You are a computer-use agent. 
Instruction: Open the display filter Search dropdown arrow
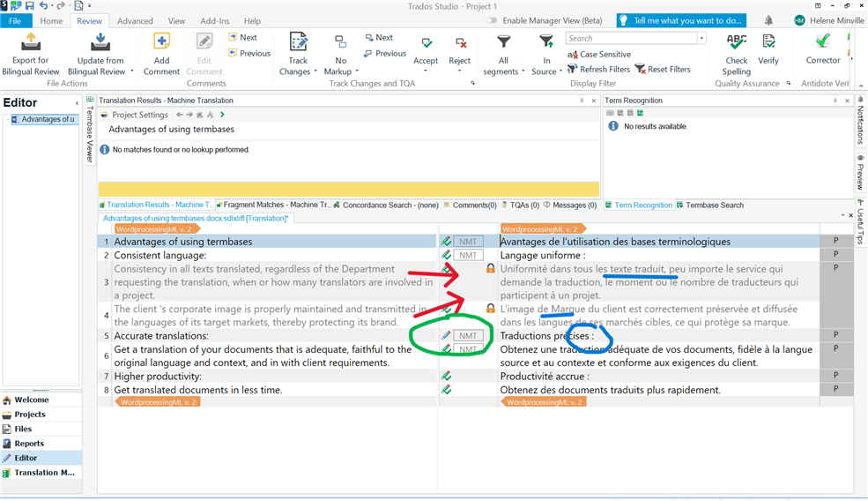tap(701, 38)
